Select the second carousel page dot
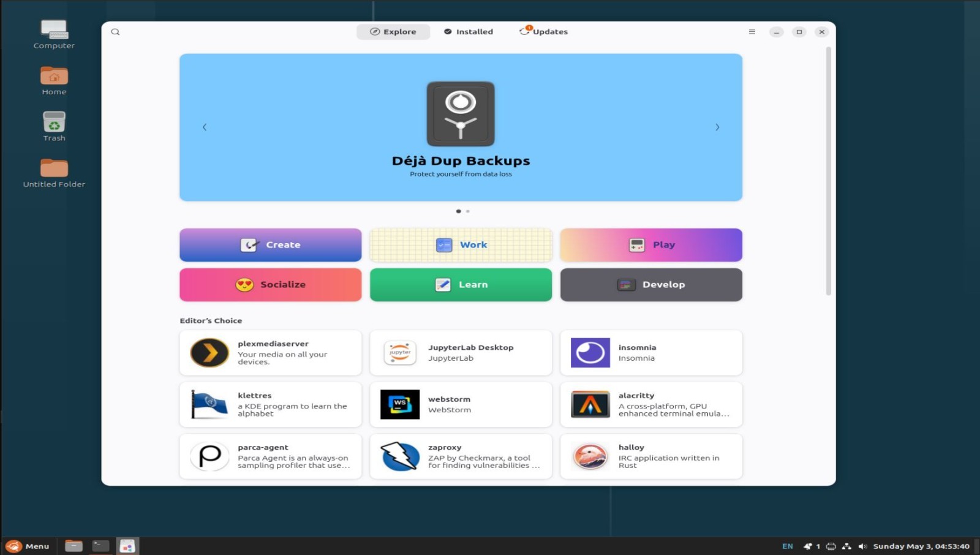Screen dimensions: 980x555 coord(468,211)
